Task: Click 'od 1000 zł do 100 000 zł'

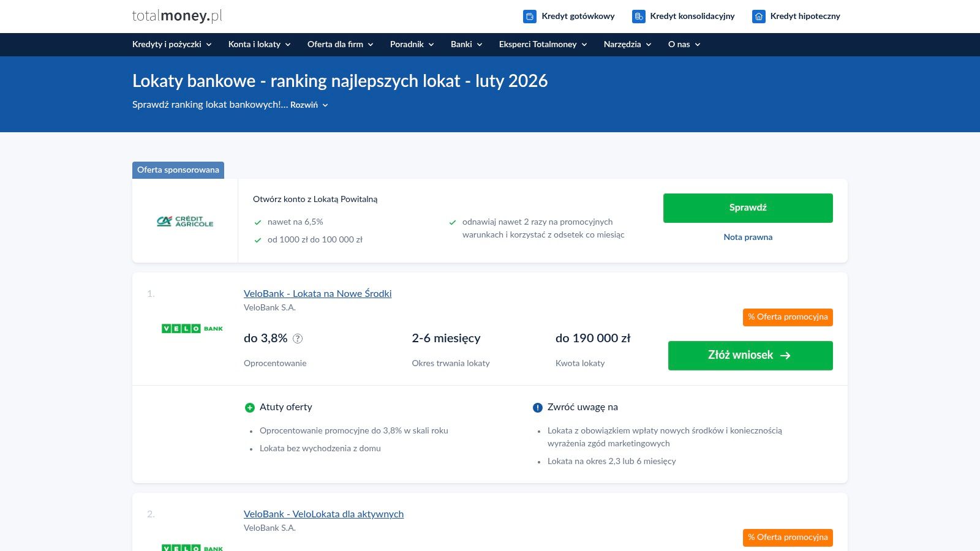Action: pos(315,240)
